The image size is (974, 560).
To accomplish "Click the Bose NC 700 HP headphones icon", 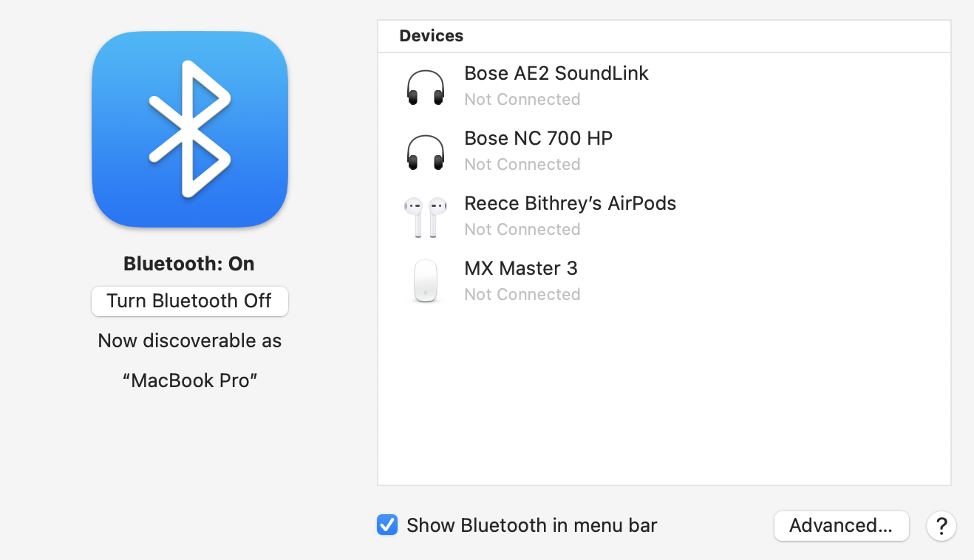I will (x=426, y=152).
